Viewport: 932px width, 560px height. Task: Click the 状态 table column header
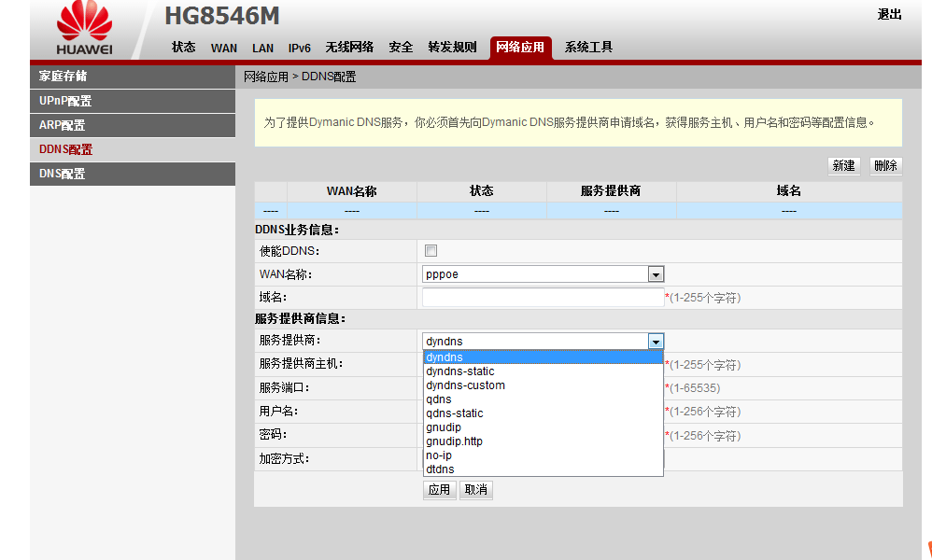[x=482, y=191]
